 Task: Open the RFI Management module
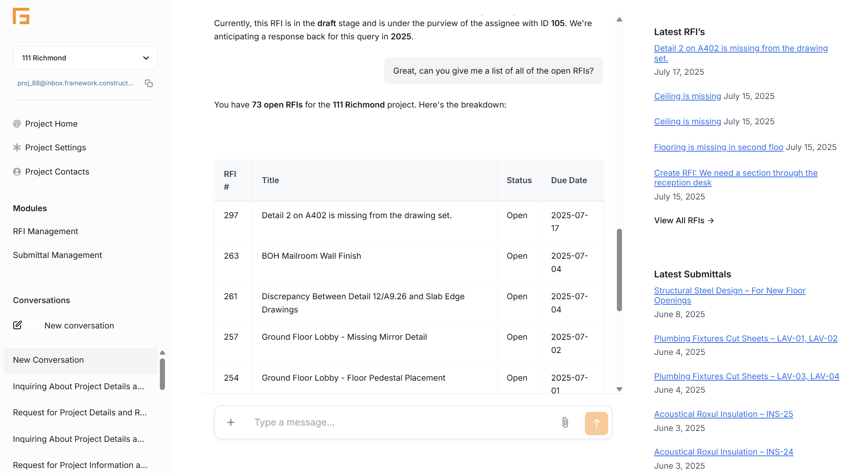45,231
